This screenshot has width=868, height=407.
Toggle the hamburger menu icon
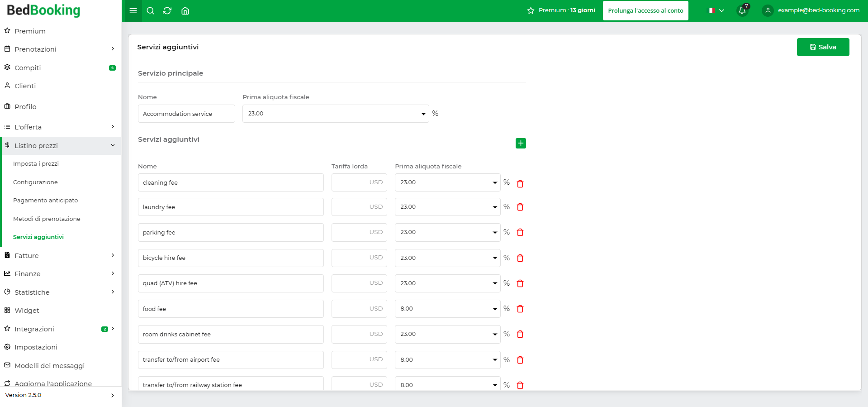[x=133, y=11]
